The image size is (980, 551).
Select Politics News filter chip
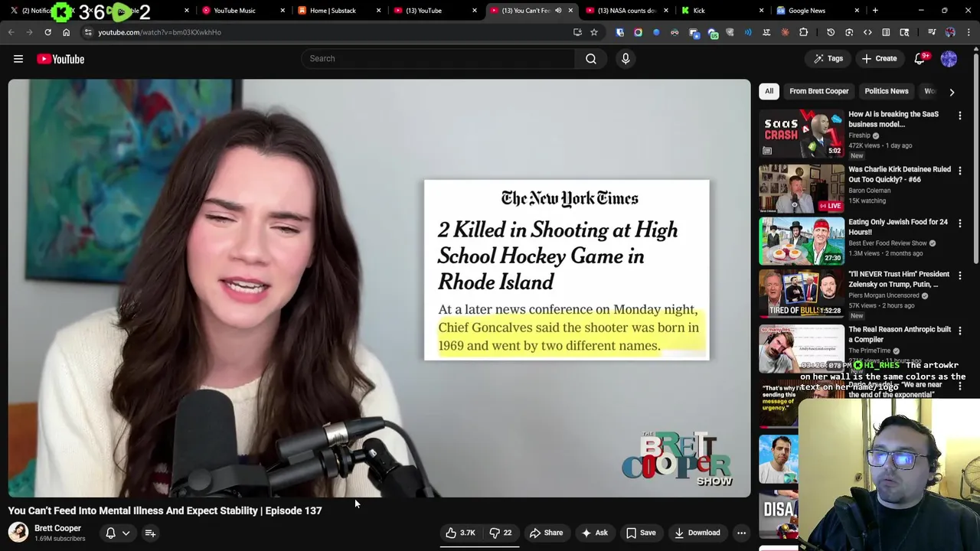886,91
